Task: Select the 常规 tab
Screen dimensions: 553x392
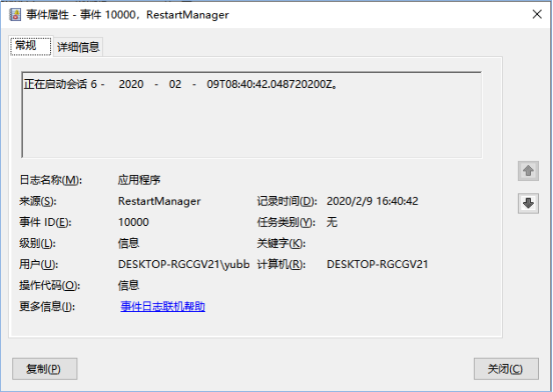Action: [x=31, y=46]
